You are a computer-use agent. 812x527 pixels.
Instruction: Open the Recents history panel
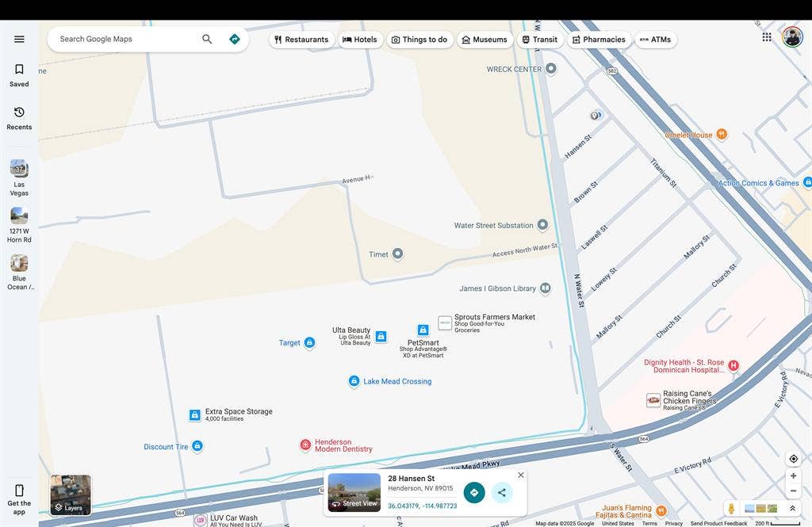(x=19, y=118)
